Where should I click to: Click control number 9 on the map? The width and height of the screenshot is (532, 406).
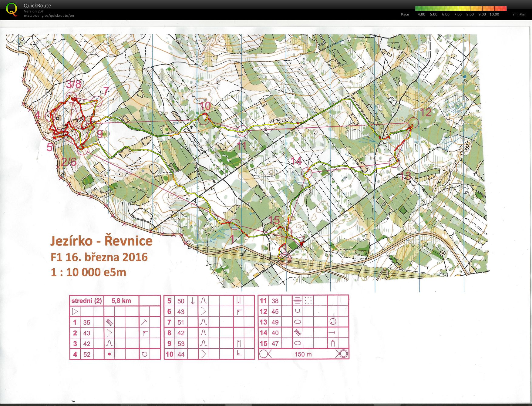[x=100, y=134]
